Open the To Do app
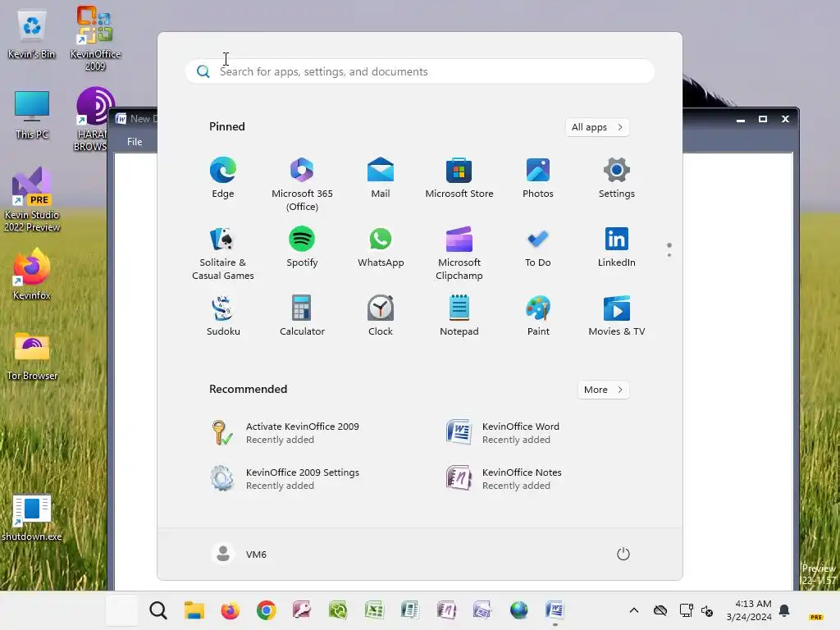 point(538,247)
